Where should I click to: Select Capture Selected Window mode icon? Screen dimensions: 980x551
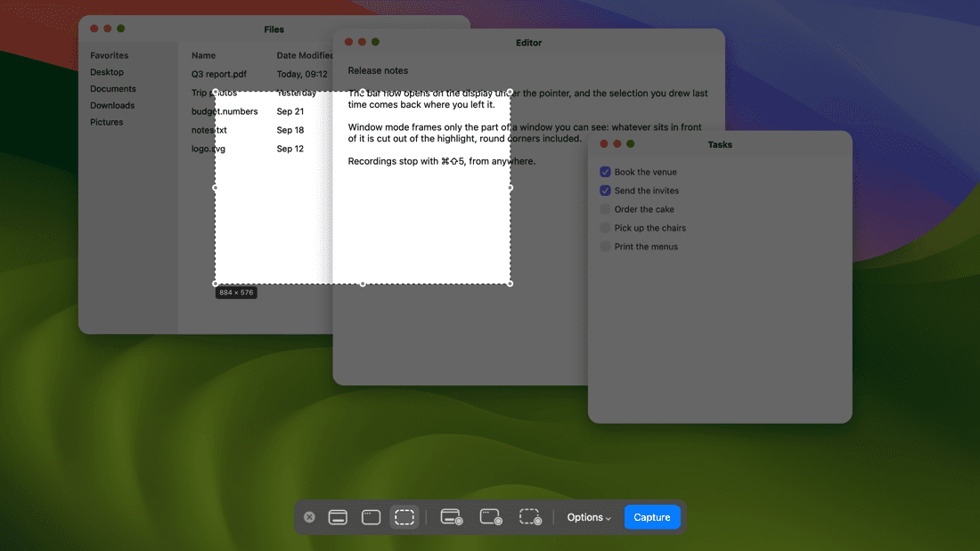click(x=372, y=517)
